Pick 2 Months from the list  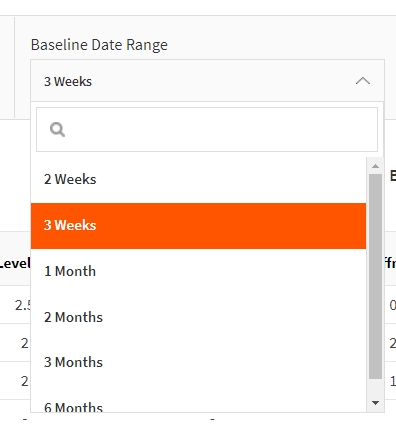coord(198,317)
